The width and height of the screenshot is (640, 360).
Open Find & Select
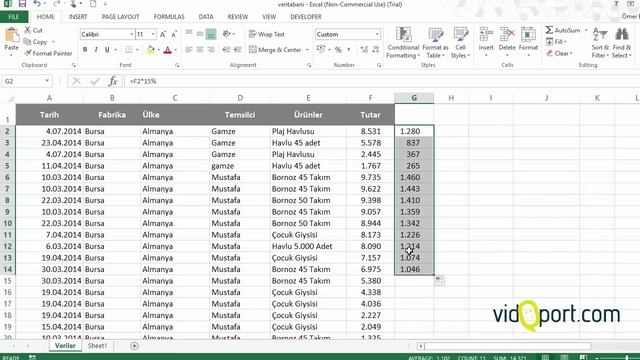point(622,43)
